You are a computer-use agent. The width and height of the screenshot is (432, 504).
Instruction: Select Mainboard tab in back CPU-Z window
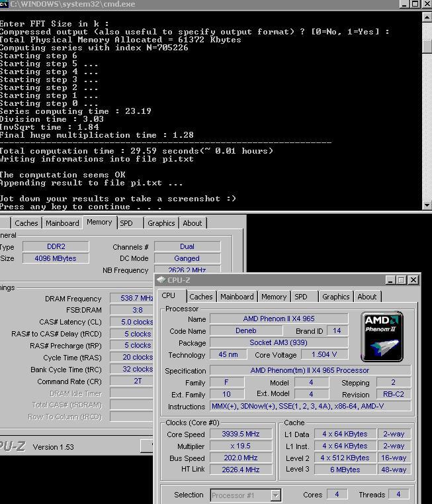62,223
